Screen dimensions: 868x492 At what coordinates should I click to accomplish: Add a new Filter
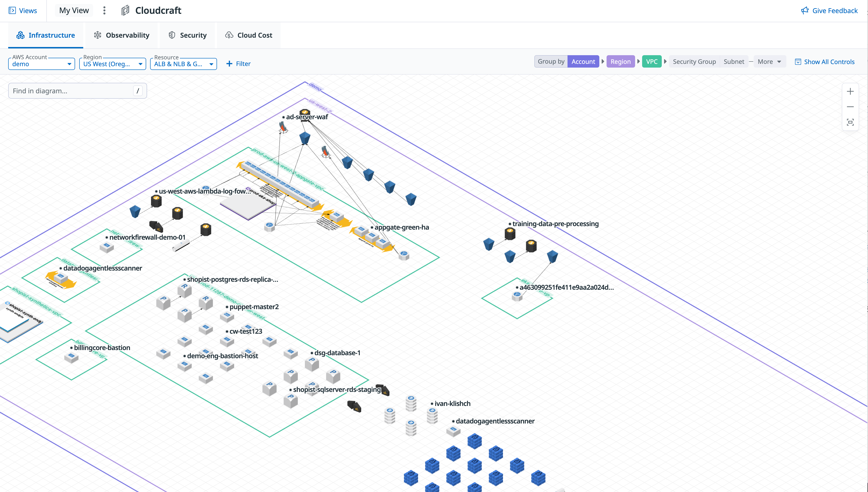coord(239,64)
